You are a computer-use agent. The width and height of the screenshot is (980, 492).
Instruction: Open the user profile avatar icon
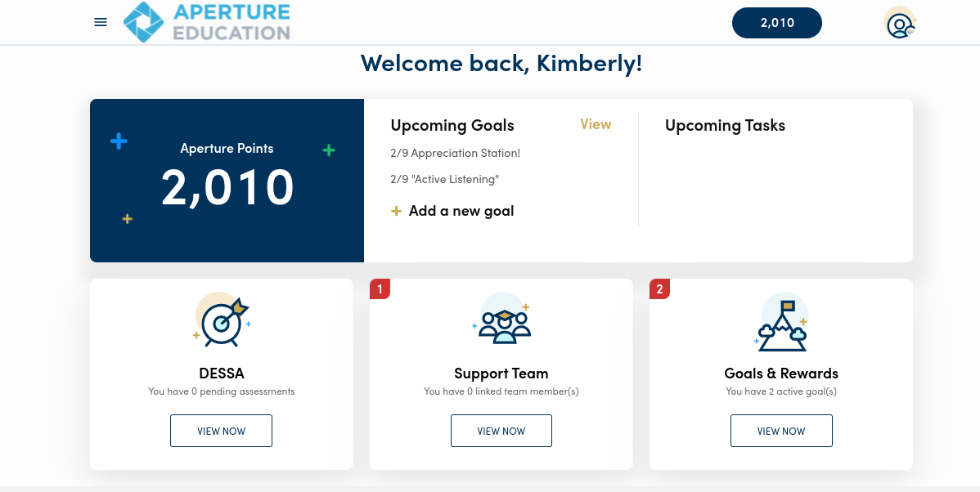pos(899,24)
